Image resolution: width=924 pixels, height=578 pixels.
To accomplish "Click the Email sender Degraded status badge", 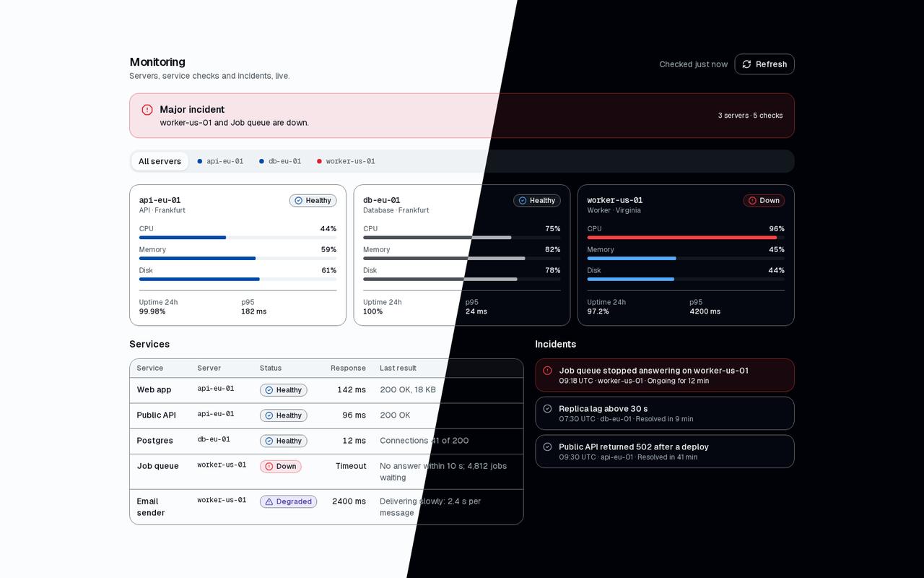I will (x=288, y=501).
